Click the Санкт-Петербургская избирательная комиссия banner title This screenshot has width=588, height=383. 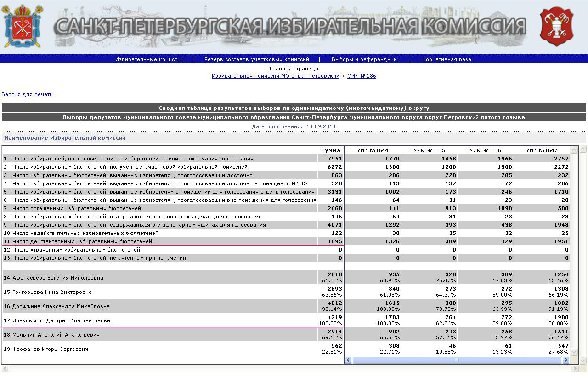[x=289, y=27]
